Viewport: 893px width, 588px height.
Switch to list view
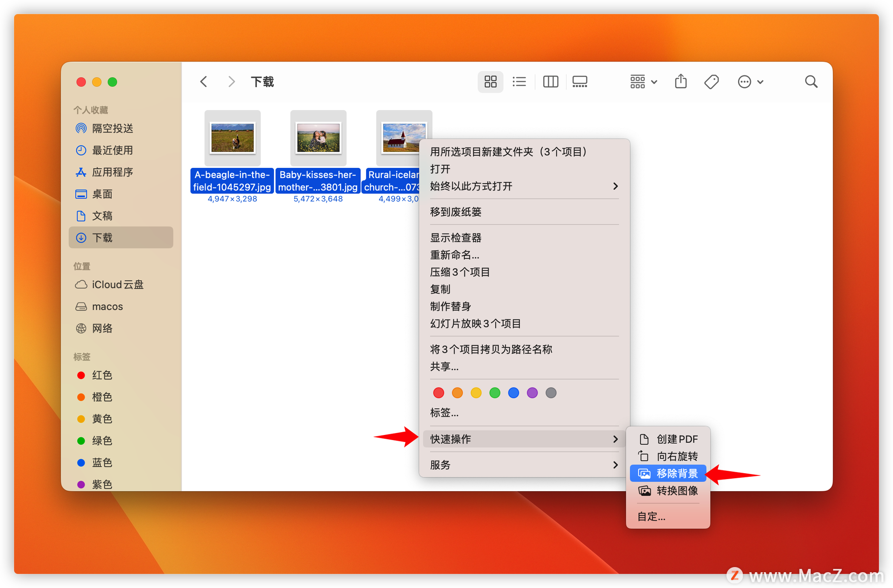[519, 82]
